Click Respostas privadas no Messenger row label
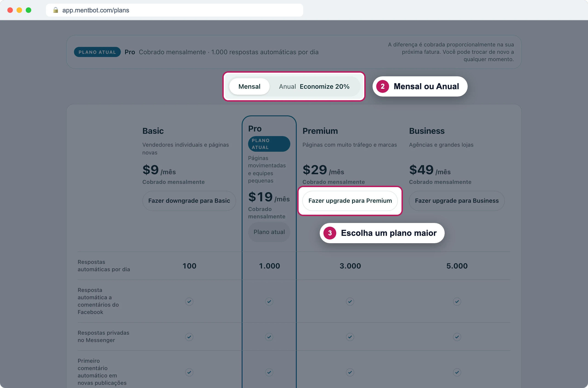The height and width of the screenshot is (388, 588). click(x=103, y=336)
